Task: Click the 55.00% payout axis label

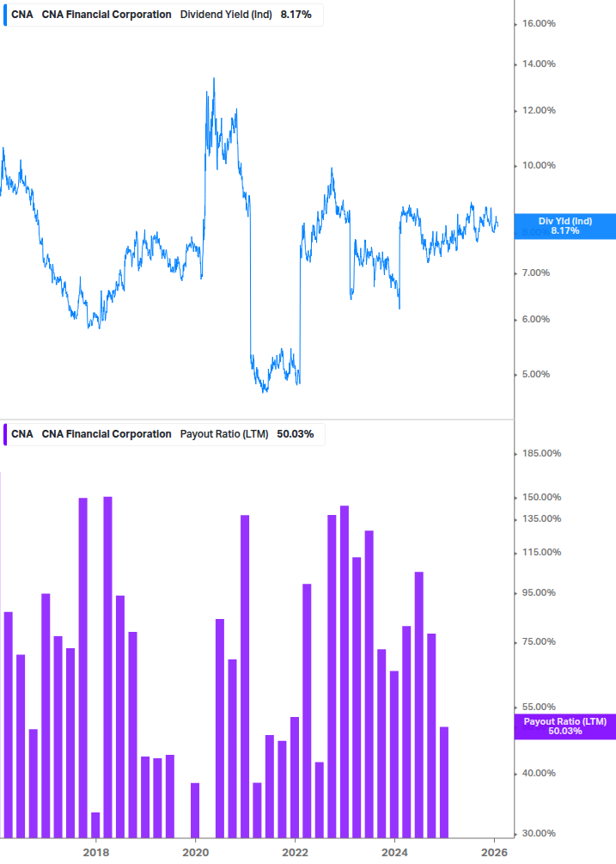Action: tap(539, 707)
